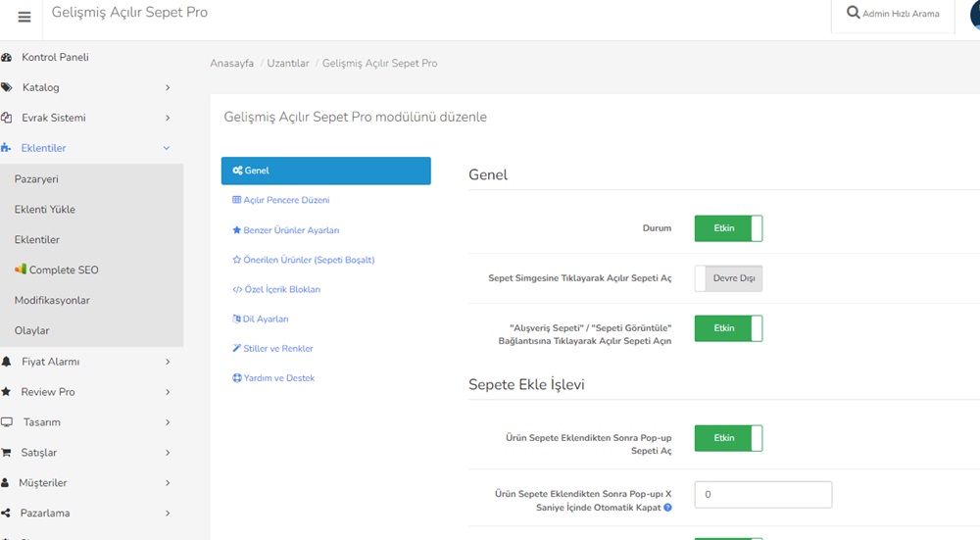
Task: Expand the Müşteriler menu chevron
Action: click(168, 483)
